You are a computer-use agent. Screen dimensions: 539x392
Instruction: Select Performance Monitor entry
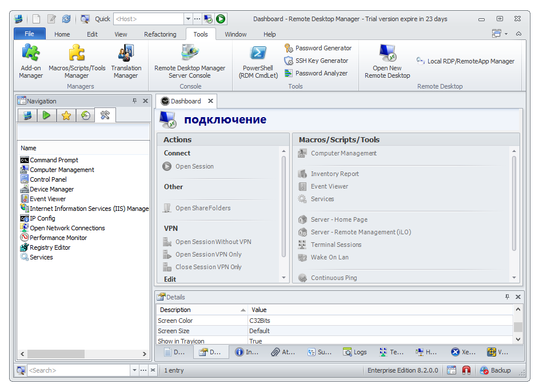(54, 238)
